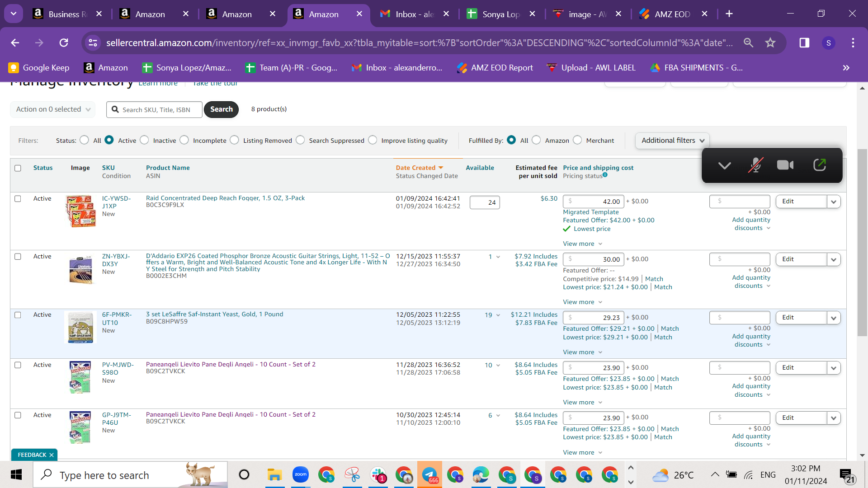Open the FBA SHIPMENTS bookmark
This screenshot has height=488, width=868.
(x=696, y=68)
